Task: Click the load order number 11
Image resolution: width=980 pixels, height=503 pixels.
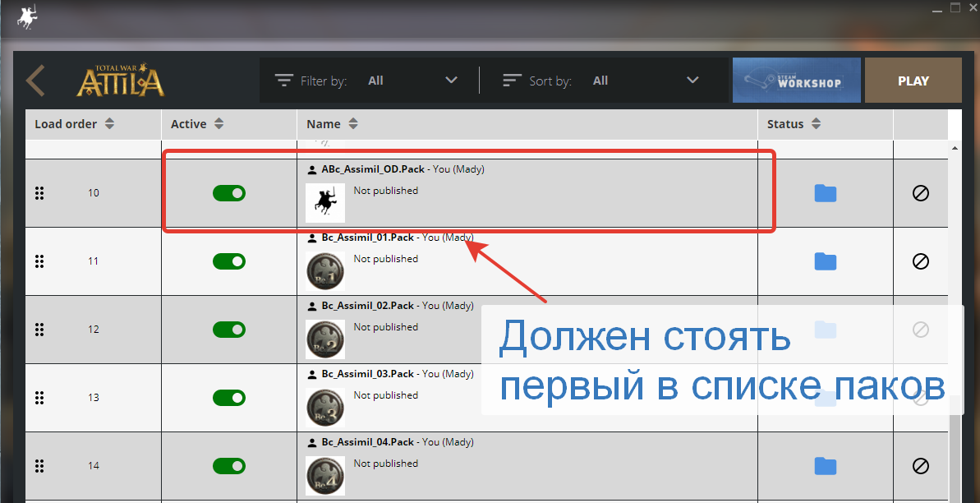Action: coord(93,261)
